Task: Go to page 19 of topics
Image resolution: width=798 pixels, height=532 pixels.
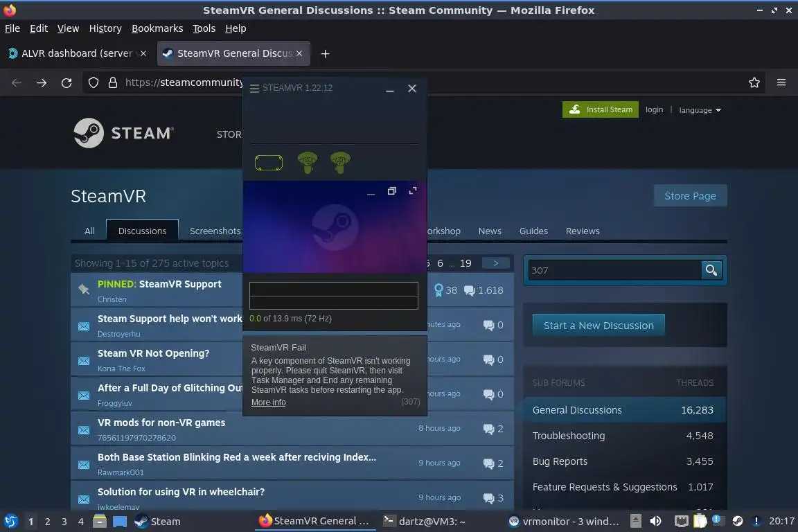Action: pos(465,263)
